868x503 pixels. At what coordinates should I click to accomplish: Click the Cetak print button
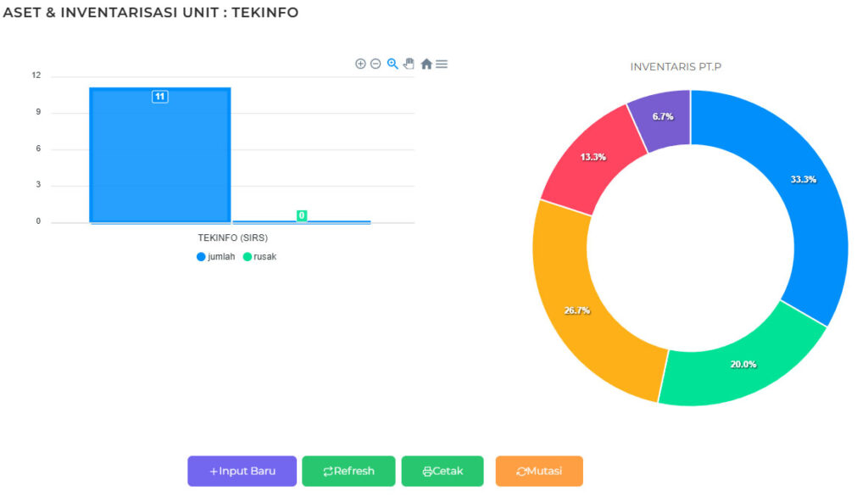click(x=442, y=471)
